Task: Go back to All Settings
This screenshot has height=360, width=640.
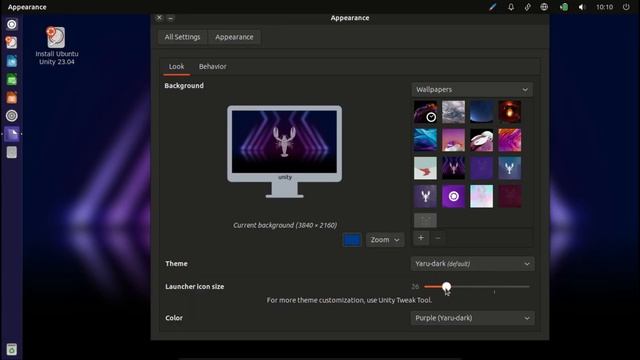Action: tap(182, 37)
